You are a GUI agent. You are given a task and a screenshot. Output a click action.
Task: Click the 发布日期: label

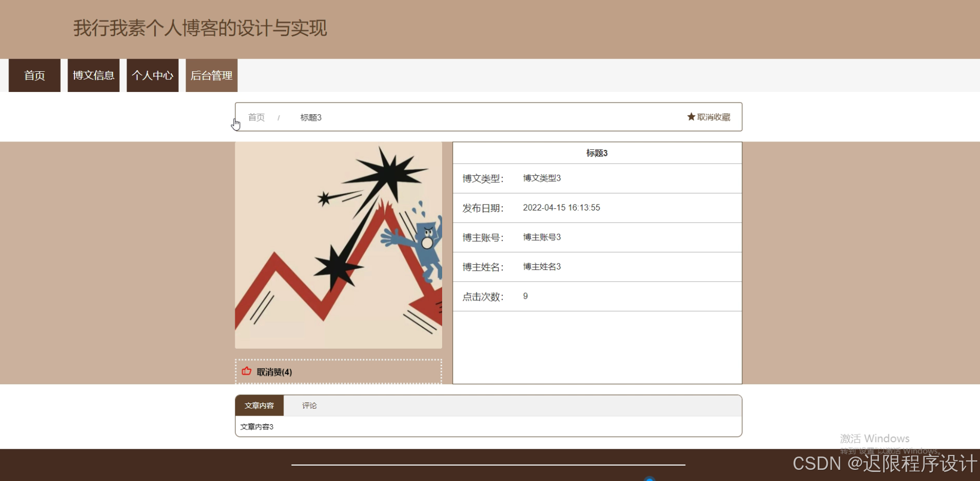click(x=483, y=208)
